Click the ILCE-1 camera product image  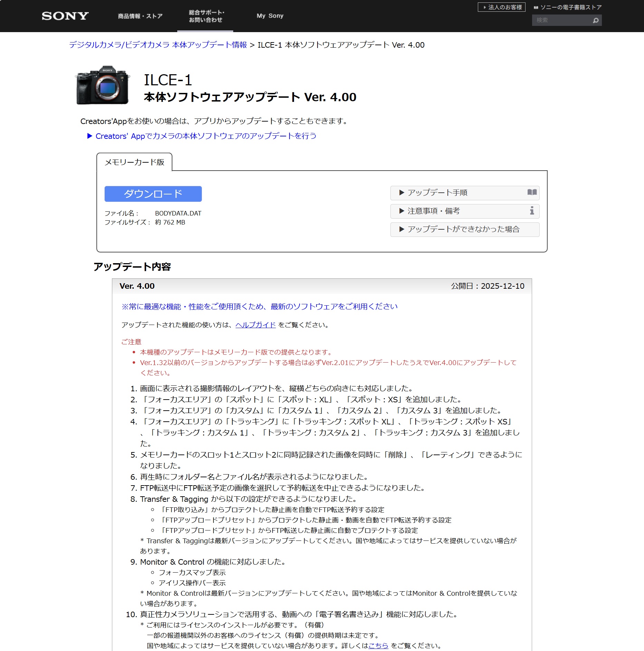tap(102, 85)
